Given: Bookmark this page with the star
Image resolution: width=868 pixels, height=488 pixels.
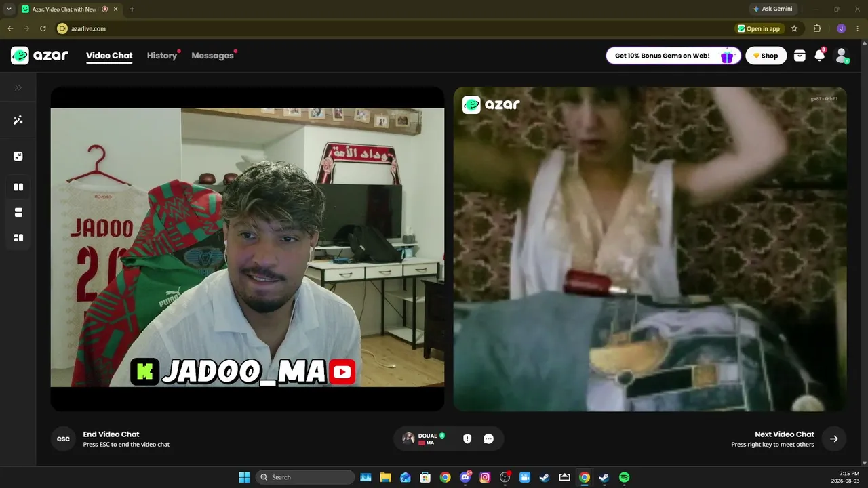Looking at the screenshot, I should [794, 28].
